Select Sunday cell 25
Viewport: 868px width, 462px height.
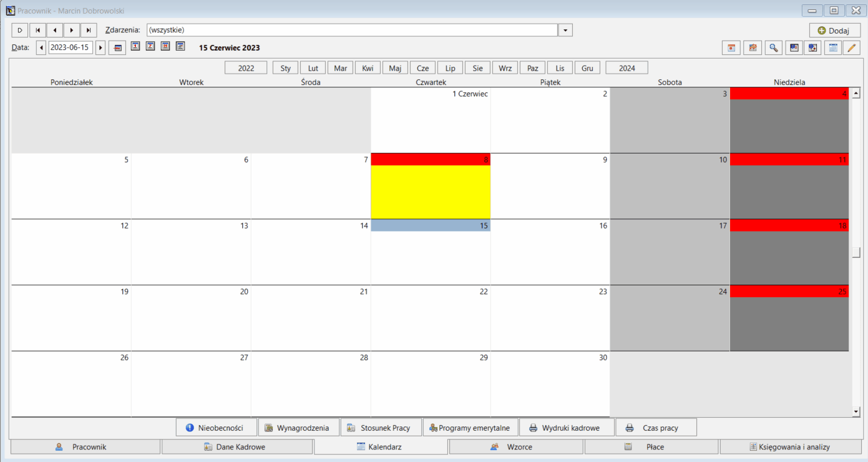(x=789, y=318)
